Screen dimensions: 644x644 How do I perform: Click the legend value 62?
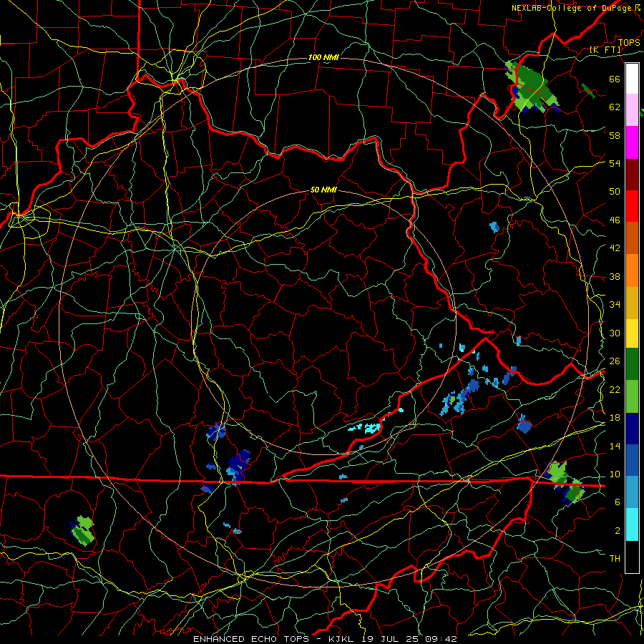[615, 107]
